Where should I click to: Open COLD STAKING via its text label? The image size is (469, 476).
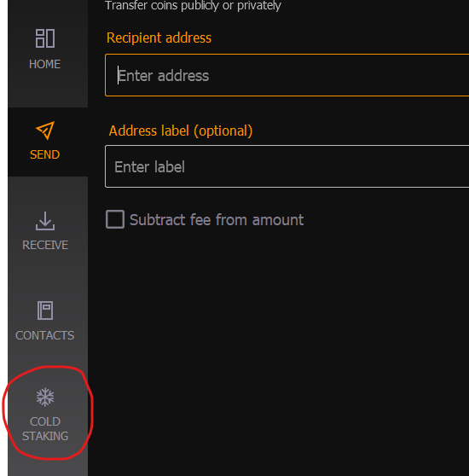click(45, 428)
